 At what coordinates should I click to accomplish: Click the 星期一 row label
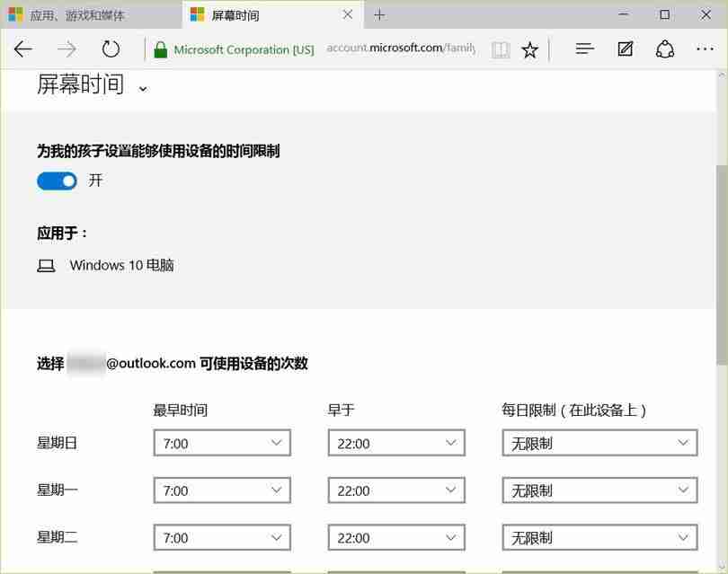click(x=58, y=490)
